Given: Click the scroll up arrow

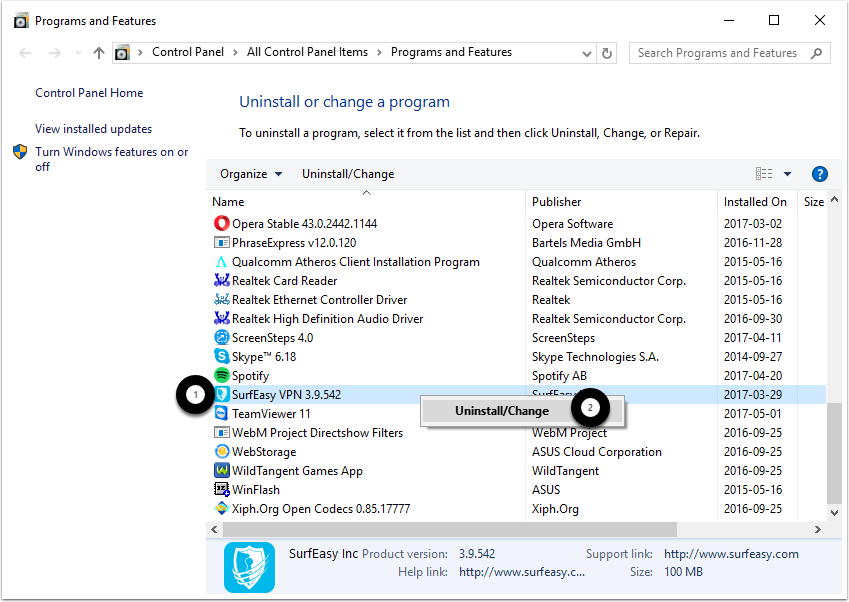Looking at the screenshot, I should click(x=834, y=199).
